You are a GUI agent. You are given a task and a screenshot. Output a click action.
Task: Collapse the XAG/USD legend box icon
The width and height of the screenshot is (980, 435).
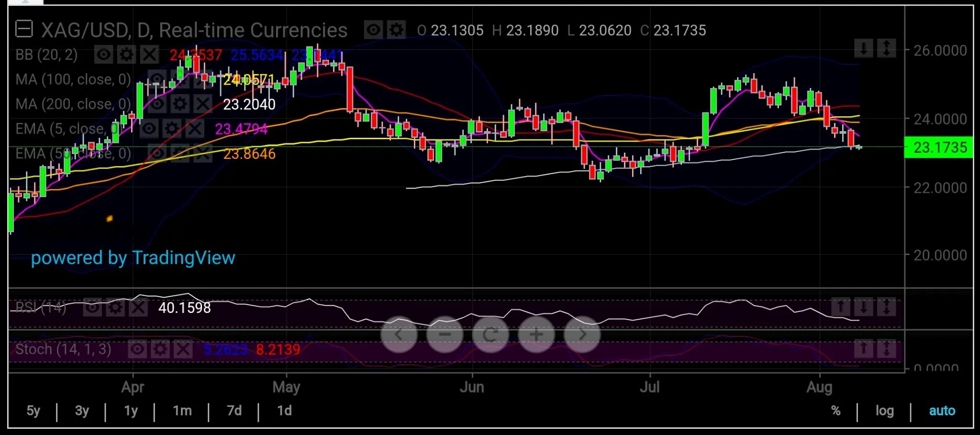tap(23, 29)
